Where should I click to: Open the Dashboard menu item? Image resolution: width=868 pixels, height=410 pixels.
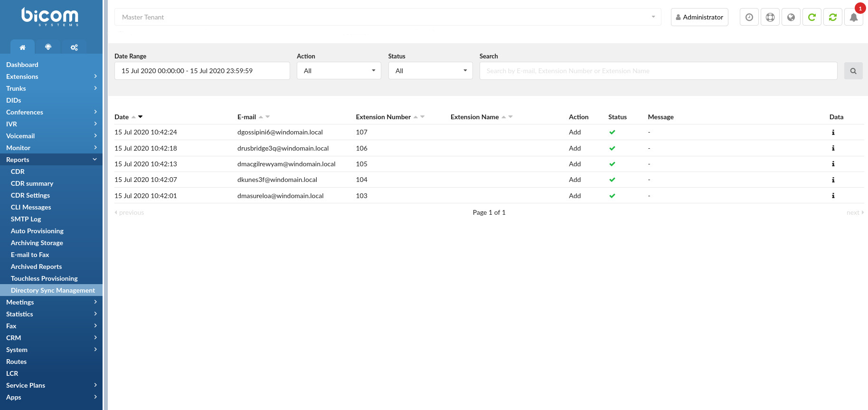point(51,65)
